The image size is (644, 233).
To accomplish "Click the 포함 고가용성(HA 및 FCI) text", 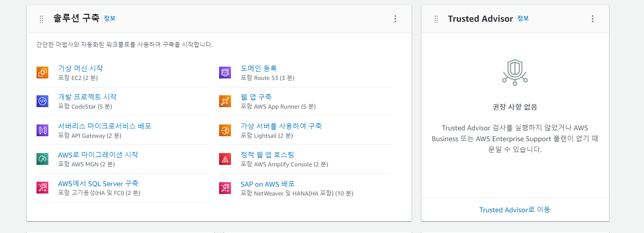I will (99, 194).
